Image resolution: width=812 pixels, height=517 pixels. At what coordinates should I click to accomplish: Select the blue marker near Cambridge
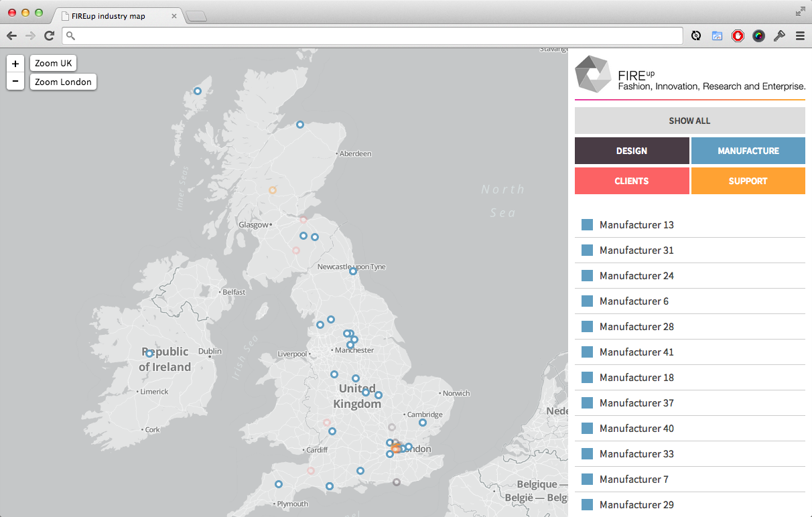pos(423,423)
